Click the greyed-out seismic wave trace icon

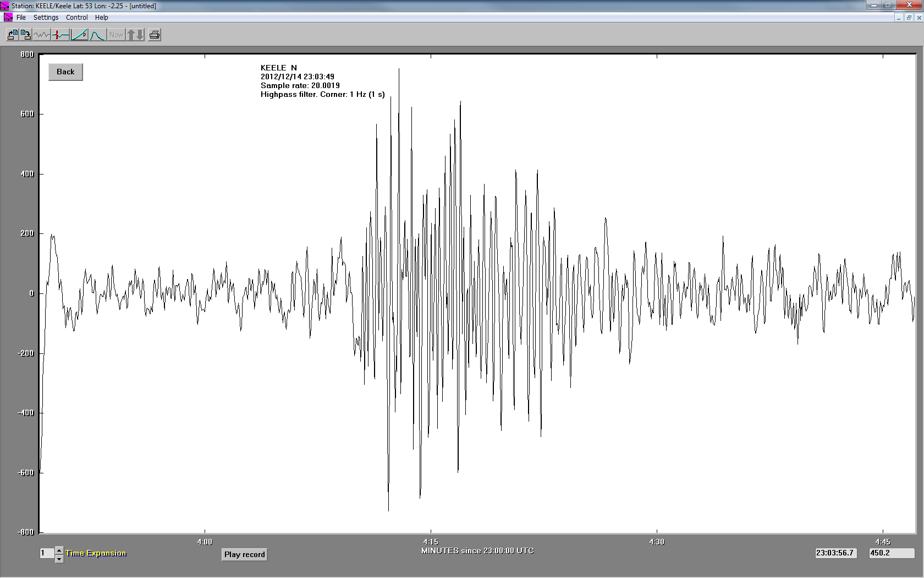42,35
